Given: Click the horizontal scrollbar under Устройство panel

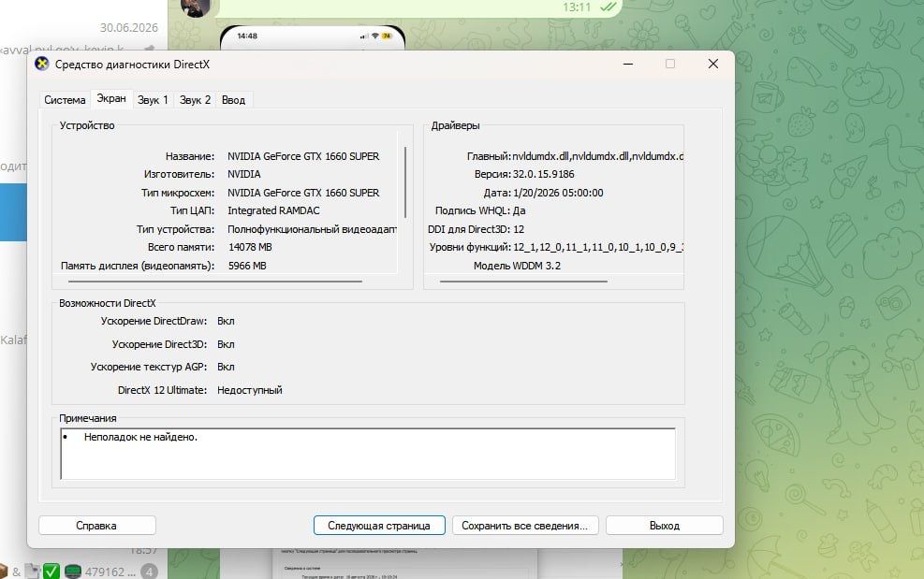Looking at the screenshot, I should [x=215, y=282].
